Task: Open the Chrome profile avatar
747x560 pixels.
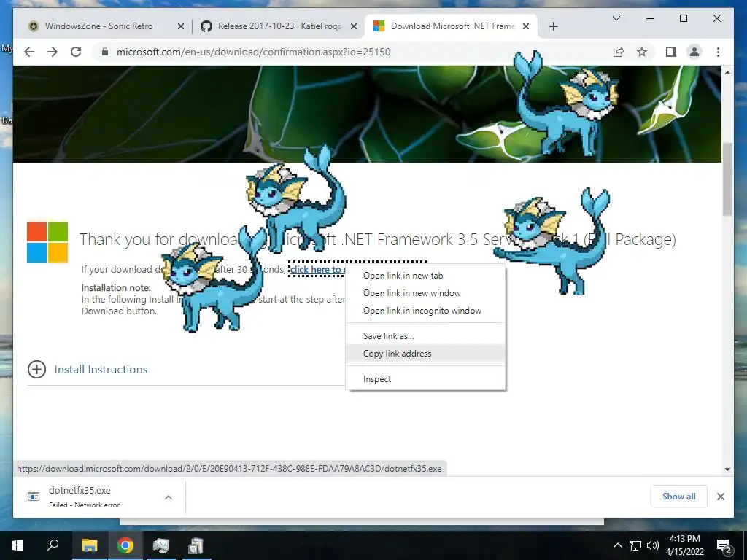Action: point(694,52)
